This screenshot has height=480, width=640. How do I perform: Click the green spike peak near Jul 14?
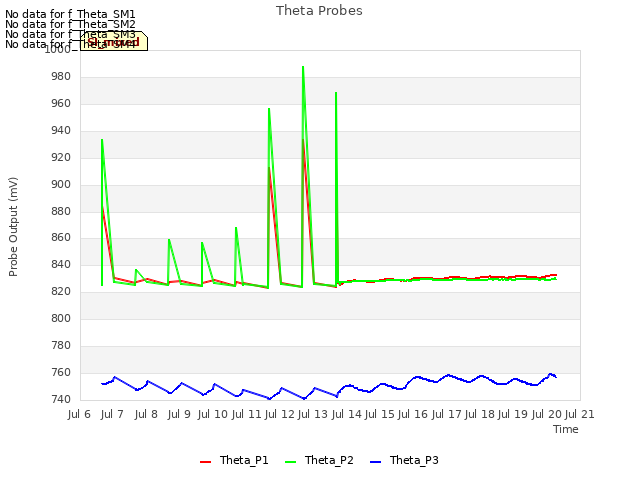(x=336, y=93)
